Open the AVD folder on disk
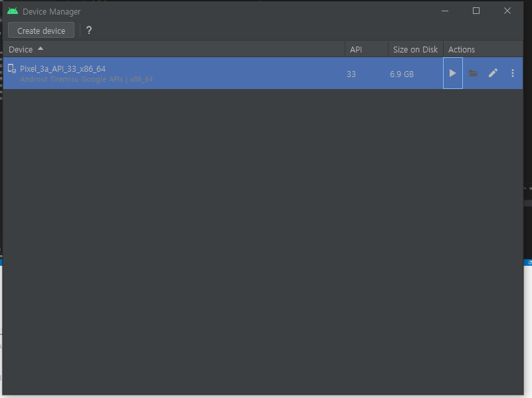Viewport: 532px width, 398px height. [473, 73]
